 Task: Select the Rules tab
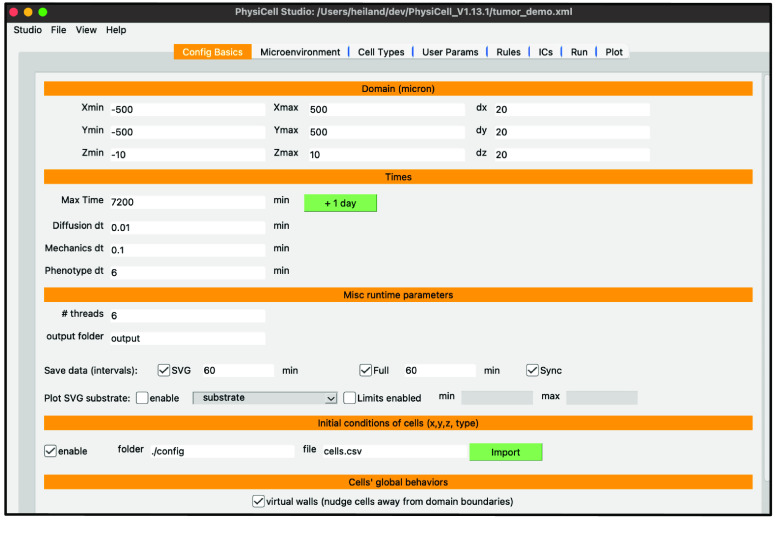point(508,52)
